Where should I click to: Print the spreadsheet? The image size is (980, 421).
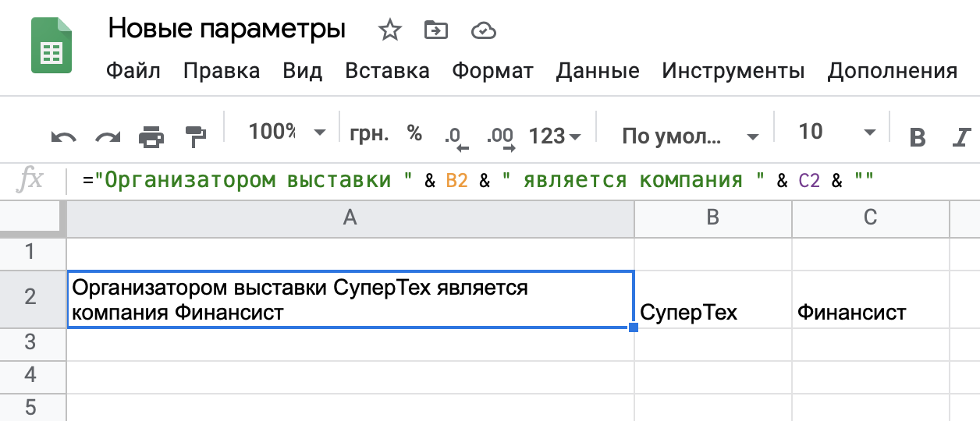tap(151, 137)
